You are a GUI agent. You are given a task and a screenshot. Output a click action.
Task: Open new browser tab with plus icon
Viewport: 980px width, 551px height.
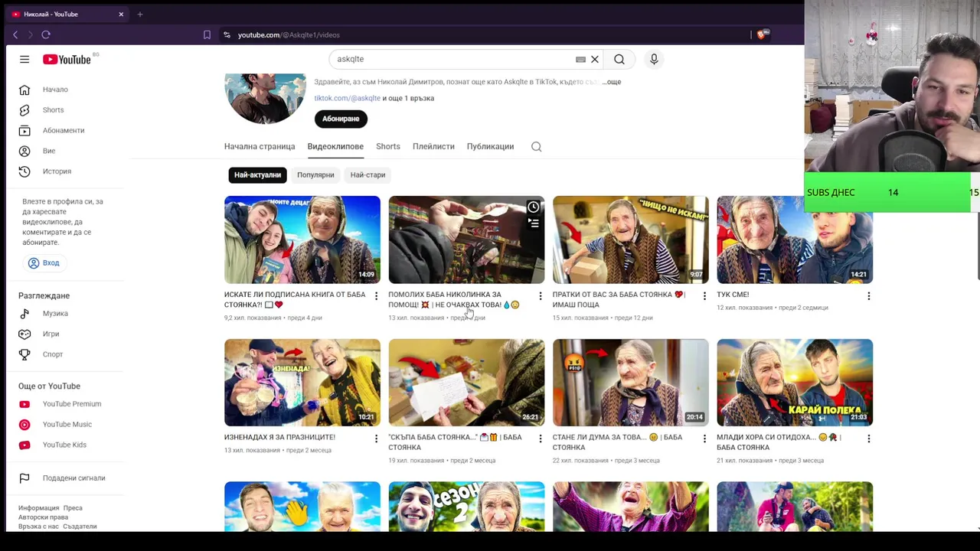coord(140,14)
